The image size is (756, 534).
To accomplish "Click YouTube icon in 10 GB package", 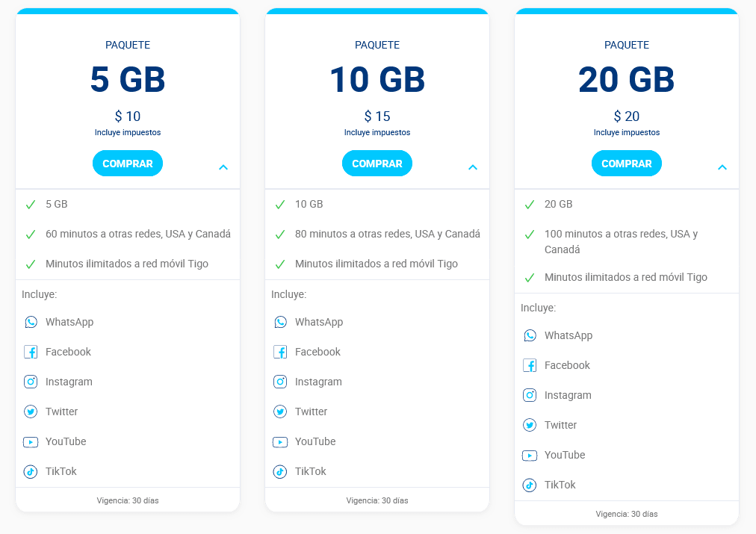I will point(280,441).
